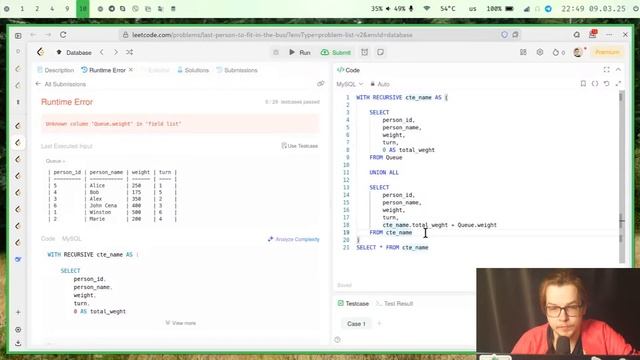Image resolution: width=640 pixels, height=360 pixels.
Task: Open the downloads icon in browser sidebar
Action: pyautogui.click(x=18, y=343)
